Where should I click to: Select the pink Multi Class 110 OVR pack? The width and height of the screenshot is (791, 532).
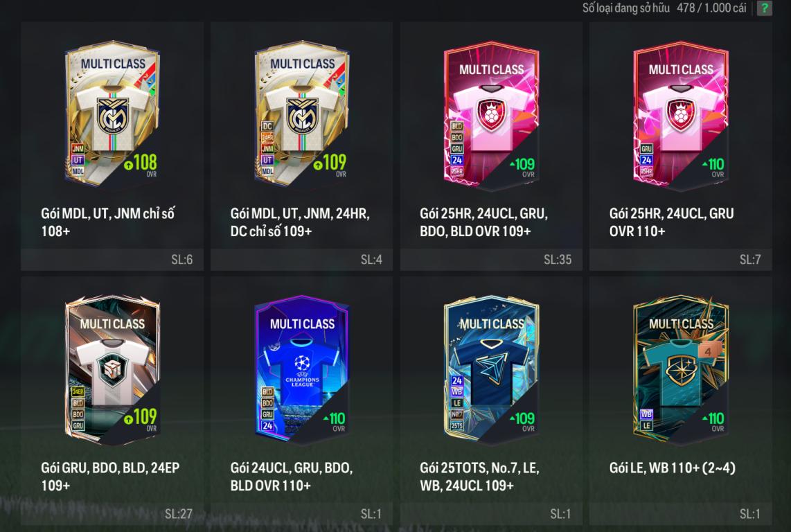click(x=680, y=116)
